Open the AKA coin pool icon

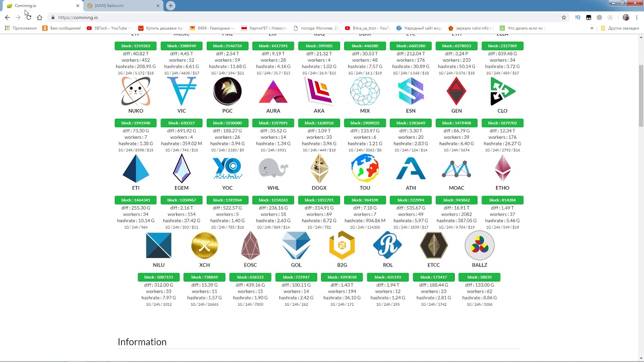(x=319, y=92)
